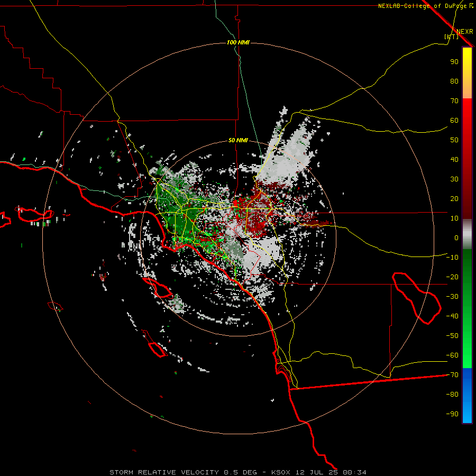Screen dimensions: 476x476
Task: Click the 50 NMI range ring label
Action: click(238, 140)
